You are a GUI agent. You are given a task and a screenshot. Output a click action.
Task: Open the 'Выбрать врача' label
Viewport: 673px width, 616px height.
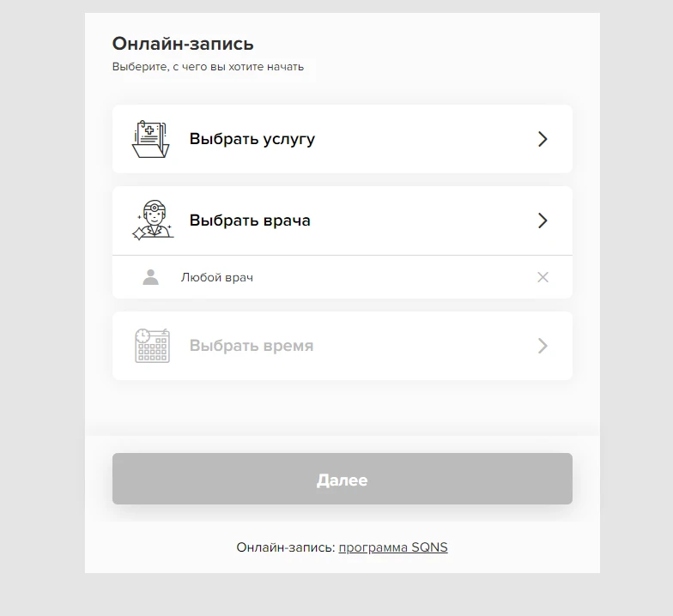coord(250,220)
